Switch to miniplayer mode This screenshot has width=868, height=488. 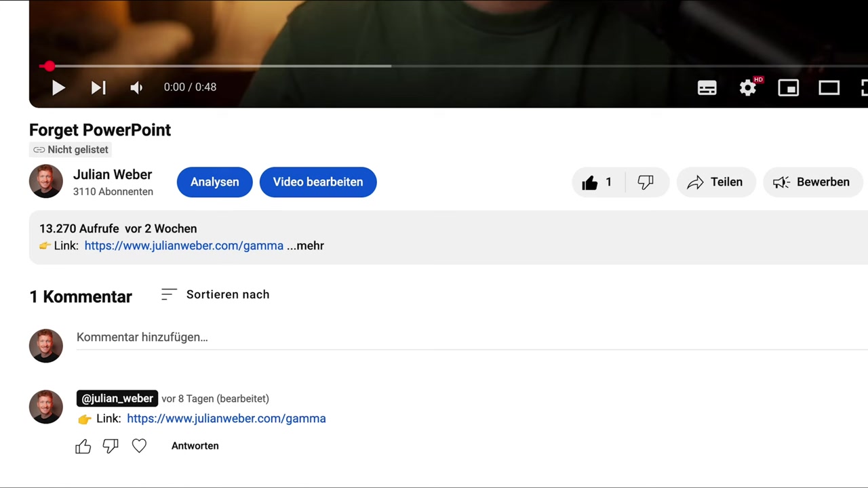789,87
